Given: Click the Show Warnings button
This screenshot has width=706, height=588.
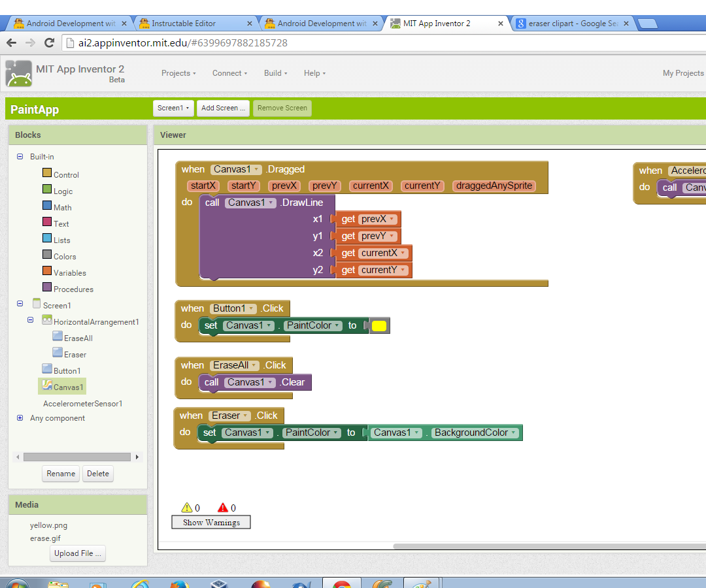Looking at the screenshot, I should tap(210, 522).
